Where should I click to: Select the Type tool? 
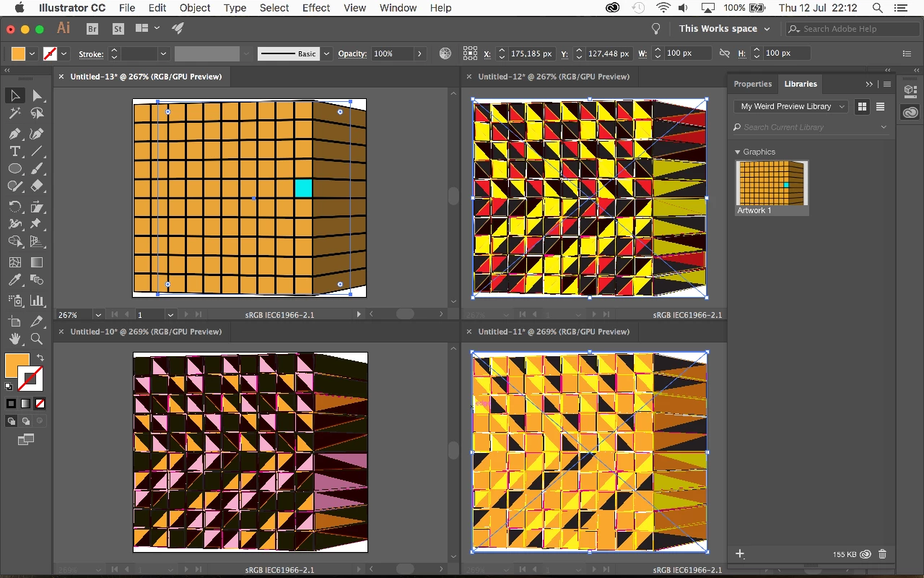(x=14, y=151)
